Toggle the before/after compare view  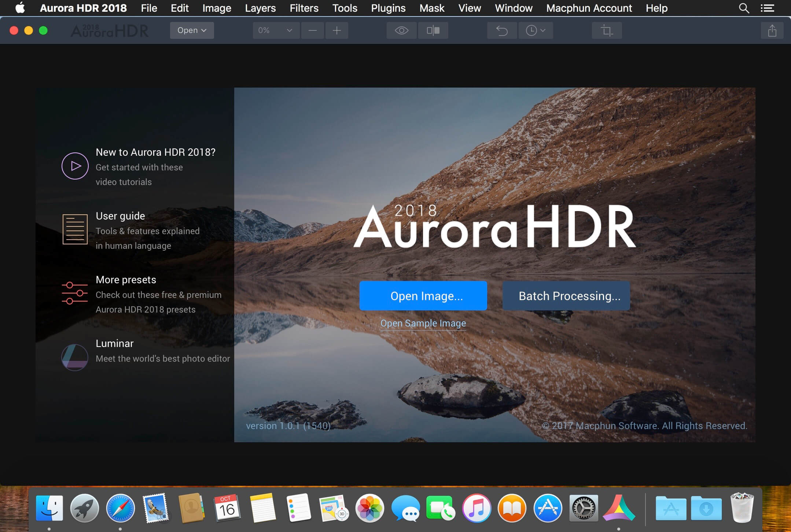433,30
